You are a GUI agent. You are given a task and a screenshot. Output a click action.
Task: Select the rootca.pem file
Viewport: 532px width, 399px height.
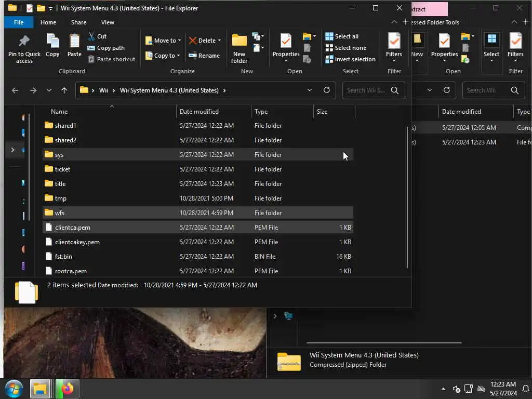198,271
